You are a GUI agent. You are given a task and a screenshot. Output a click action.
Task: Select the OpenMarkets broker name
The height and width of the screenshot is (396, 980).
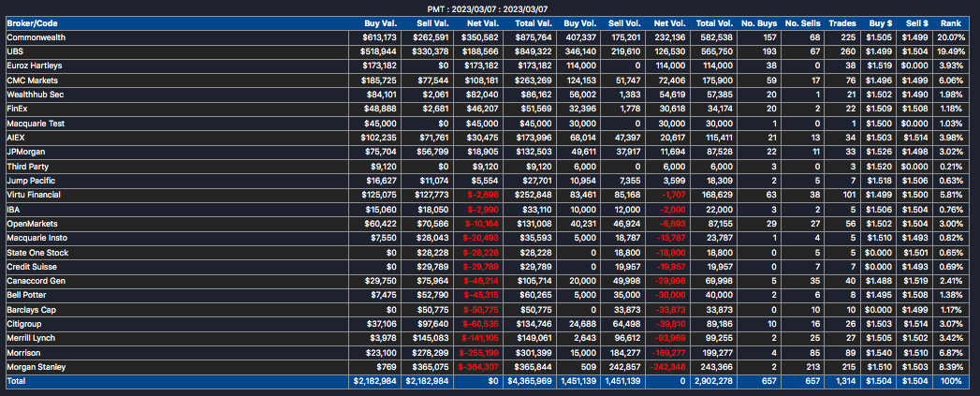31,224
